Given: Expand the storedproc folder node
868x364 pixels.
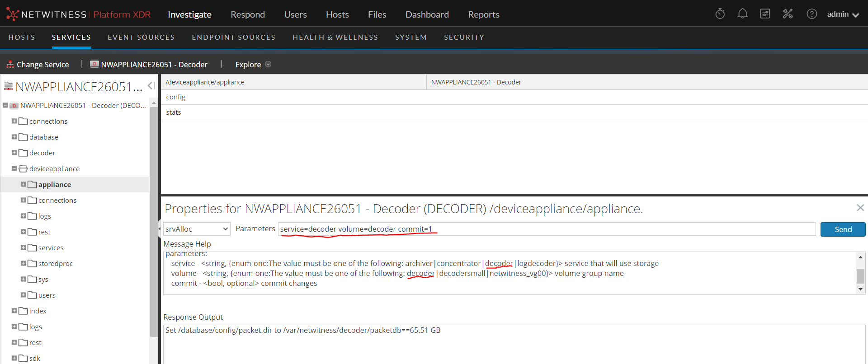Looking at the screenshot, I should tap(24, 263).
